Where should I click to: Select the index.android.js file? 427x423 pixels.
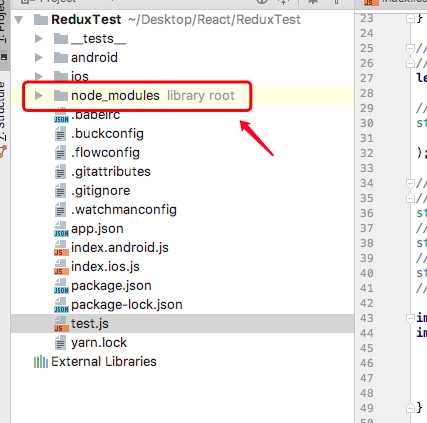pos(120,248)
